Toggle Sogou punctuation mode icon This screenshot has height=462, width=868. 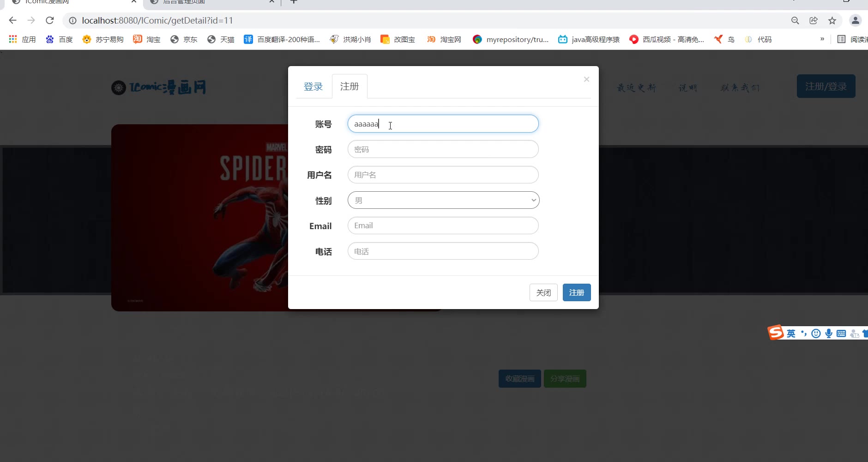[x=804, y=334]
